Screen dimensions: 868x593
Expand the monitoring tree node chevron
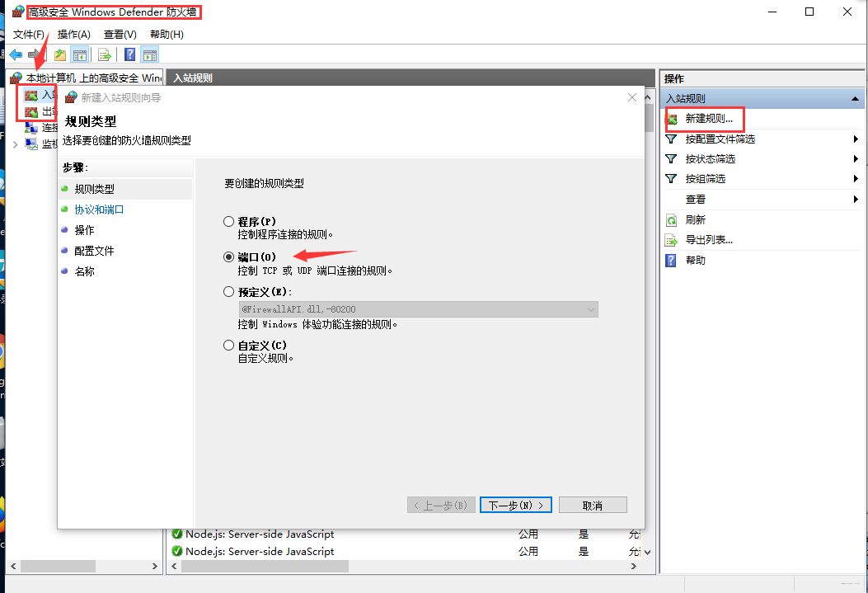pyautogui.click(x=15, y=144)
